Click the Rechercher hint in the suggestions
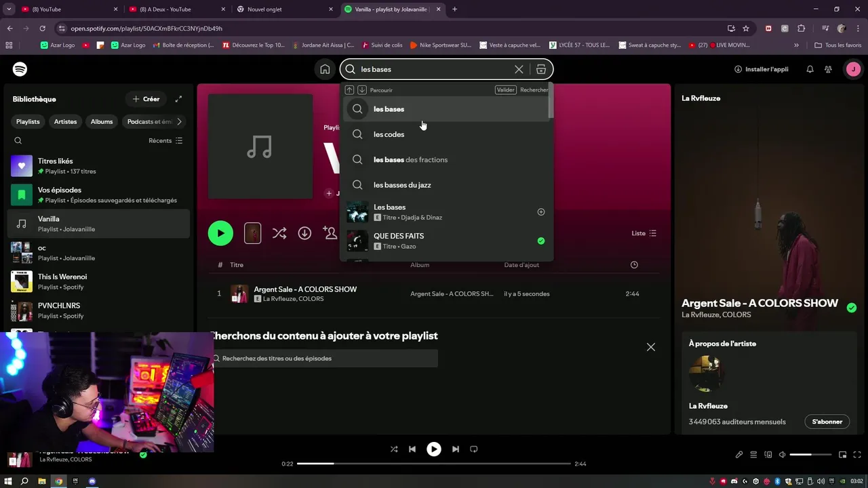This screenshot has height=488, width=868. 534,90
